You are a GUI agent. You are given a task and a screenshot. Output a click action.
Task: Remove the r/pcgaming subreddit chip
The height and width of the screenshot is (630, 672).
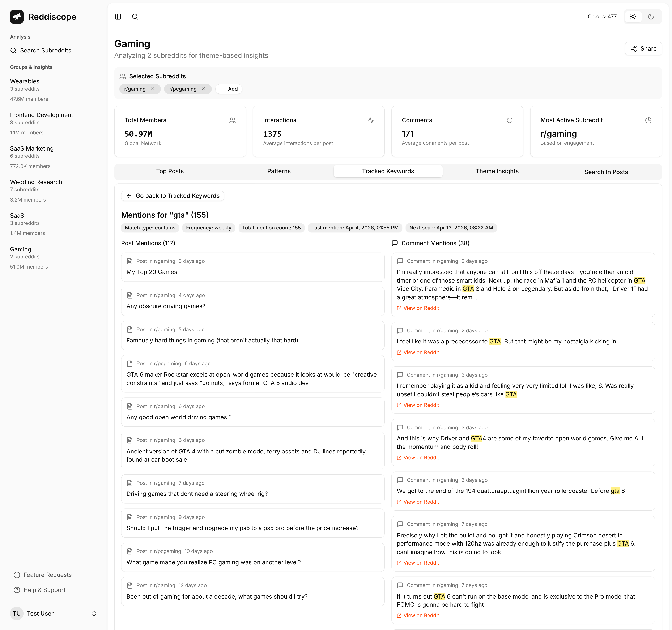(x=204, y=89)
